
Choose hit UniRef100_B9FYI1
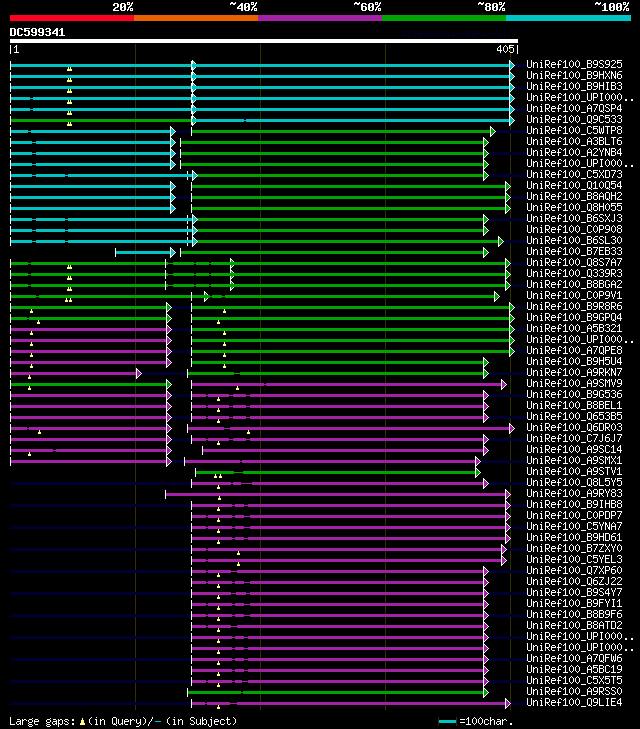tap(574, 603)
